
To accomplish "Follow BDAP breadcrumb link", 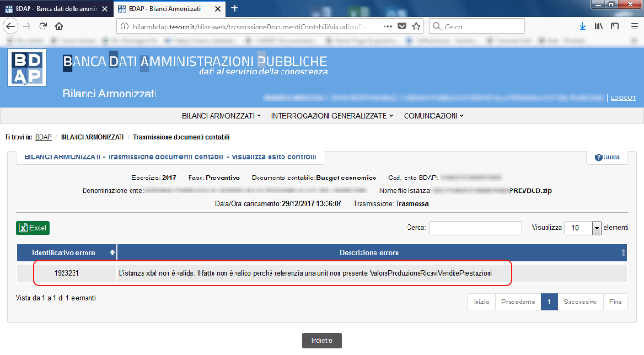I will pyautogui.click(x=43, y=137).
